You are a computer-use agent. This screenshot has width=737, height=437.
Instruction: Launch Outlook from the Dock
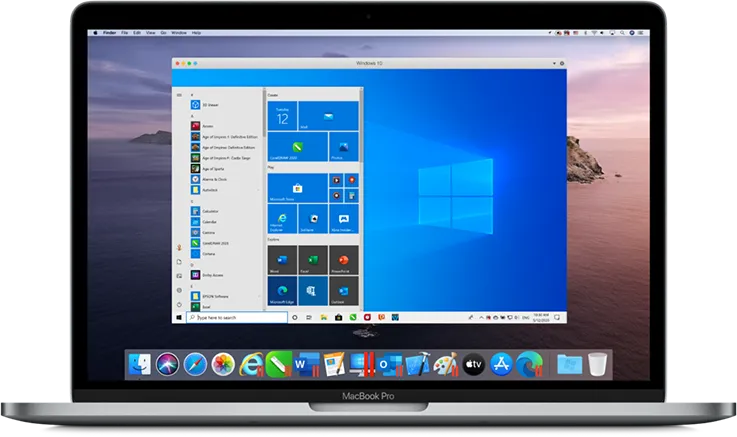390,364
